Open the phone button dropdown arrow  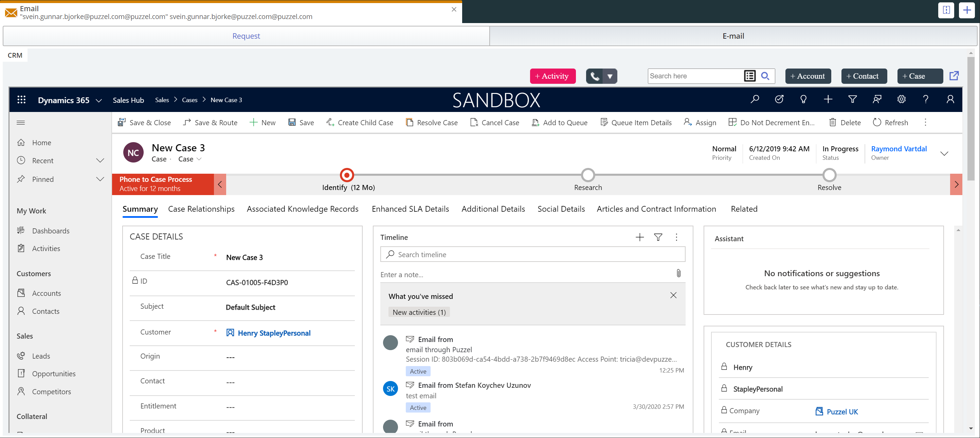point(610,76)
